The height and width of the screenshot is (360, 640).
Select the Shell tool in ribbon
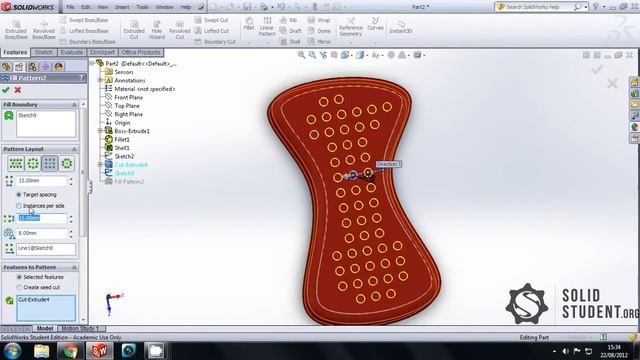coord(291,42)
